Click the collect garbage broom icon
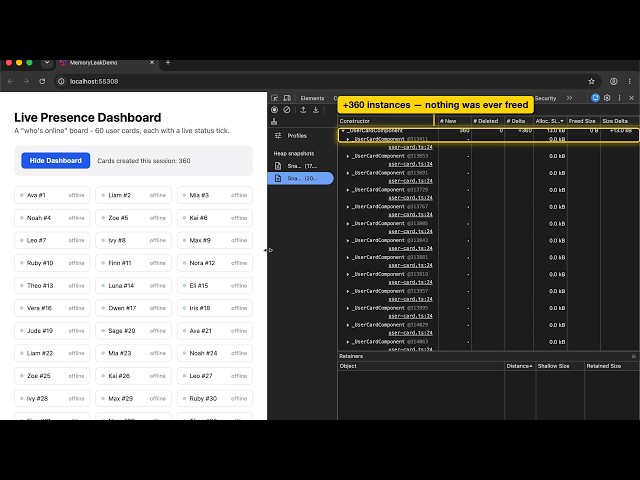Viewport: 640px width, 480px height. [x=274, y=121]
